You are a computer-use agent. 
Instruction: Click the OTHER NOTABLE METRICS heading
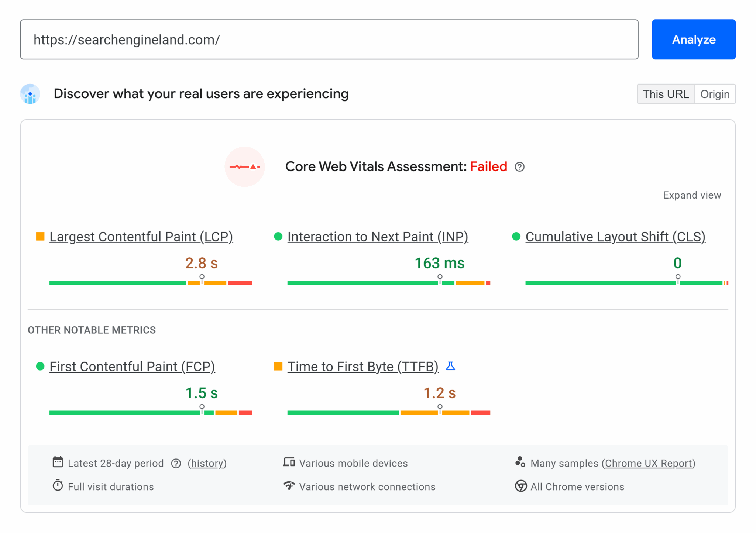(x=92, y=330)
